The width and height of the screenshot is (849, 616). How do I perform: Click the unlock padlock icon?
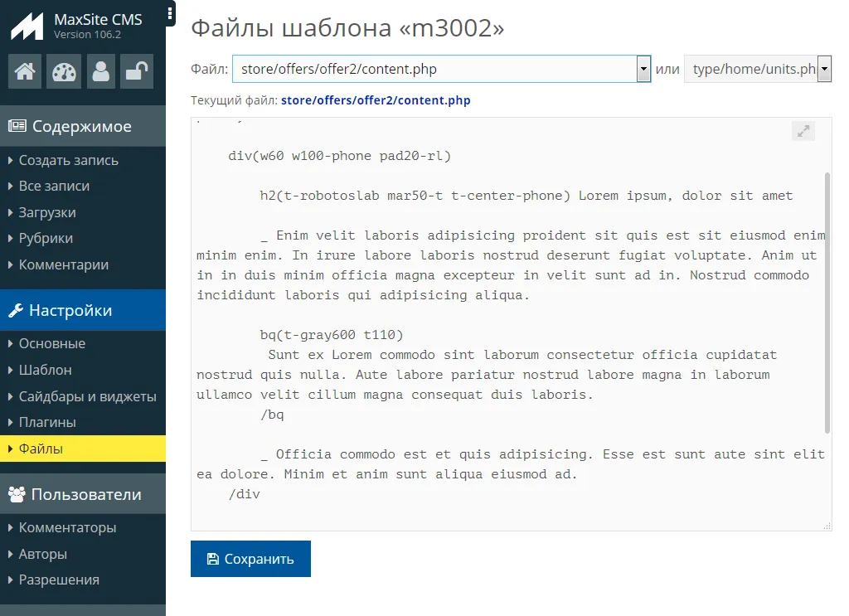(x=136, y=72)
